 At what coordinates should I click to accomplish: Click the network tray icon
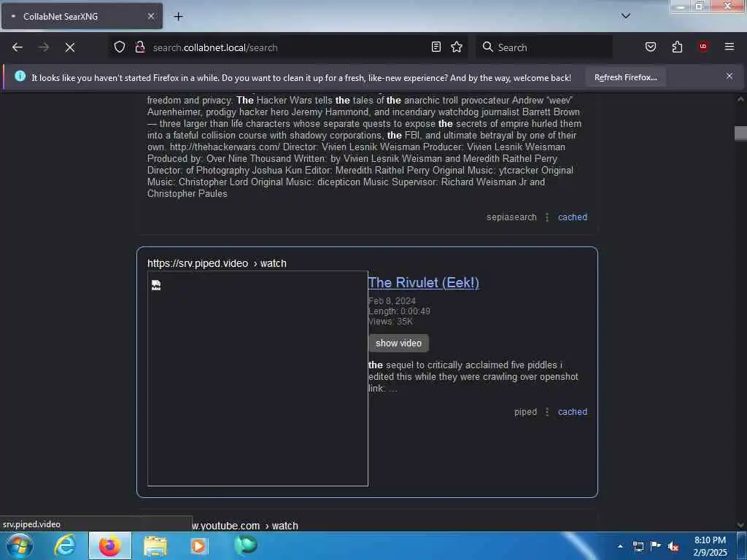point(638,546)
